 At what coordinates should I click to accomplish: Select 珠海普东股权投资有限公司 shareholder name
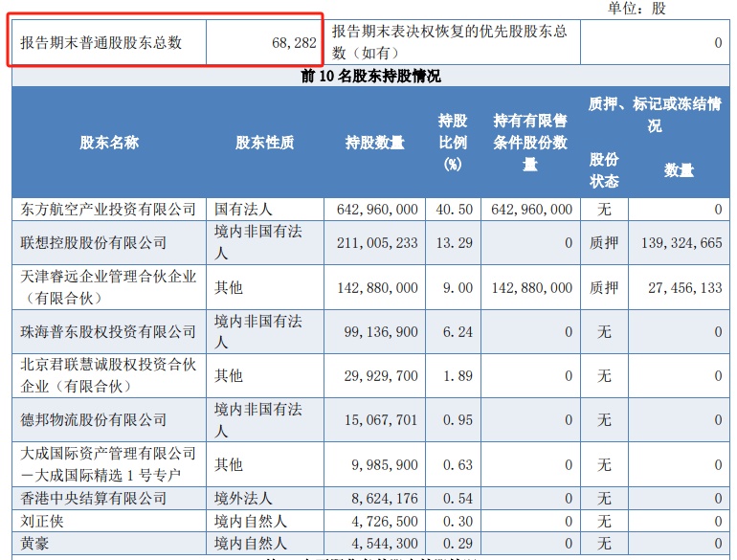(x=108, y=331)
